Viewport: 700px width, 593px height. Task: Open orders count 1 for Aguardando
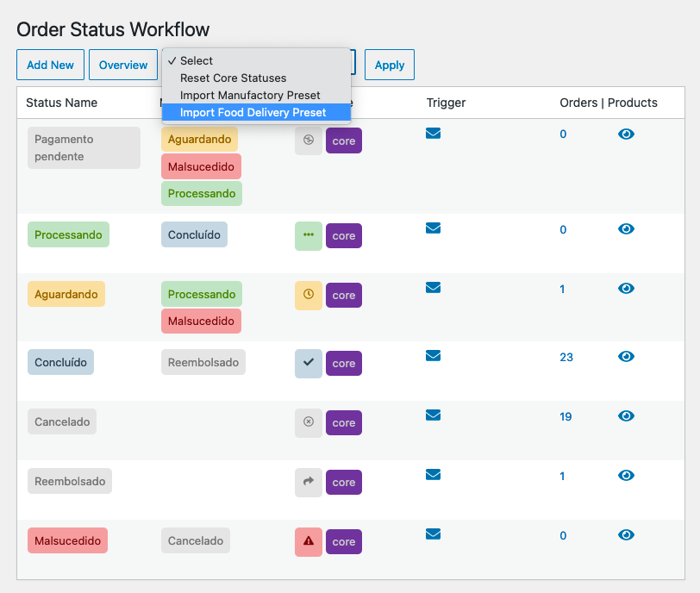[562, 289]
